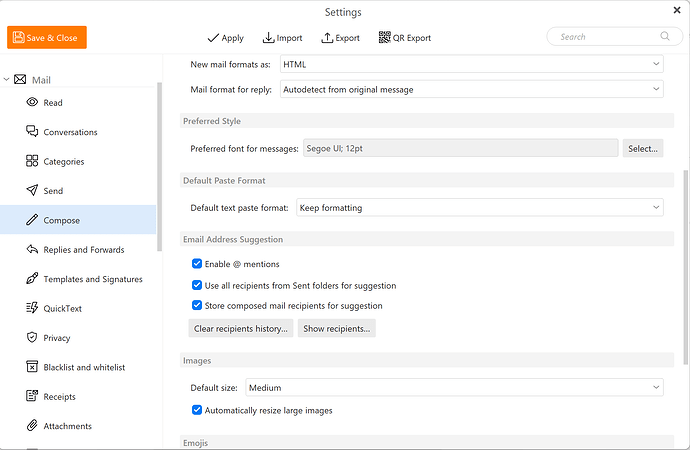Open Default text paste format dropdown
Viewport: 690px width, 450px height.
(480, 207)
